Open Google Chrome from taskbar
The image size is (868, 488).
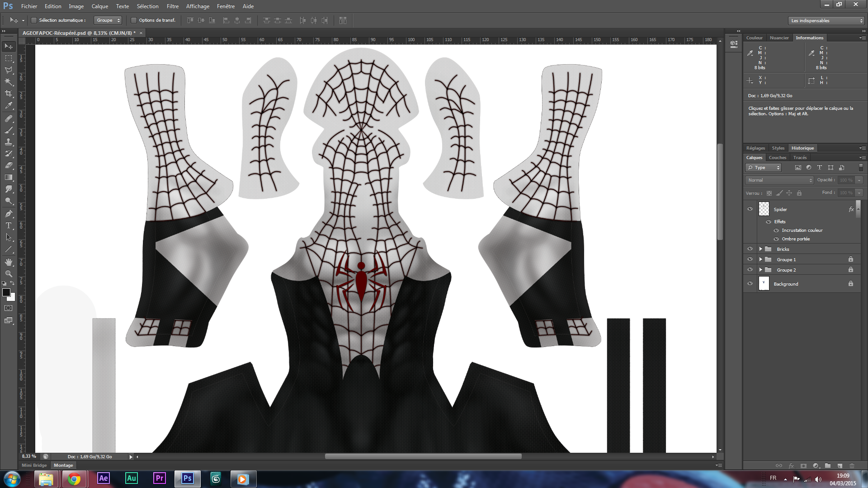(74, 479)
